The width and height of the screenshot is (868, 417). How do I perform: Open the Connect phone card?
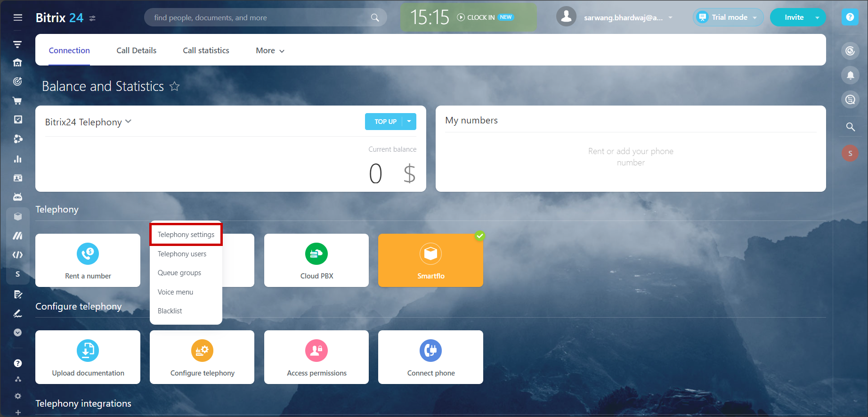click(x=430, y=357)
